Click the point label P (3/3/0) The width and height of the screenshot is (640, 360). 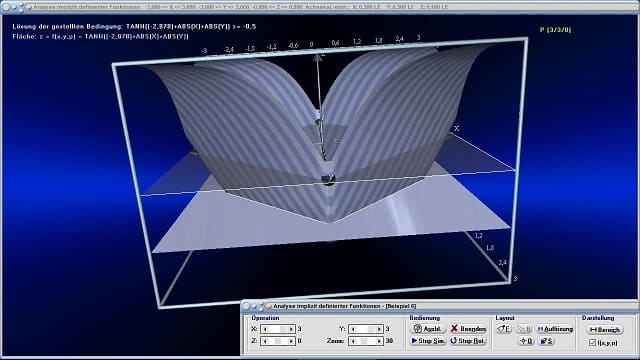click(x=555, y=29)
